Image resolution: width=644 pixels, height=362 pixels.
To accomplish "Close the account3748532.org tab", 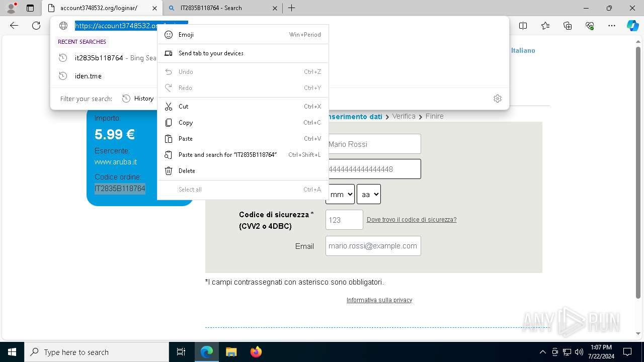I will tap(154, 8).
